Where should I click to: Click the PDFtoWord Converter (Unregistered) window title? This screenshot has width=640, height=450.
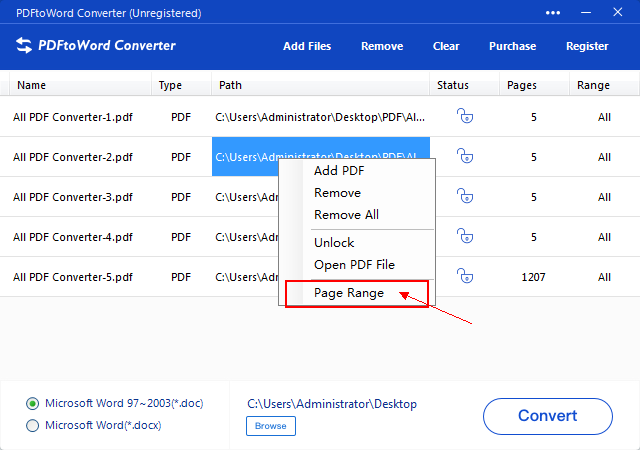pos(109,13)
